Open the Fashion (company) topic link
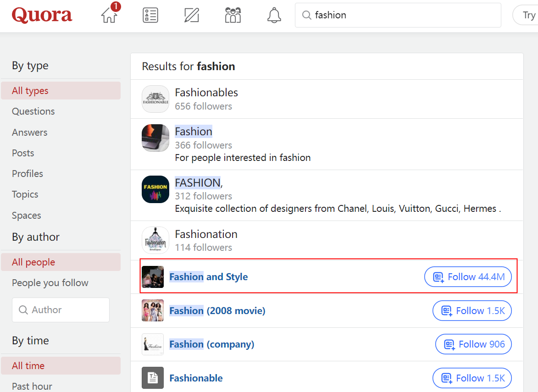This screenshot has height=392, width=538. [211, 344]
